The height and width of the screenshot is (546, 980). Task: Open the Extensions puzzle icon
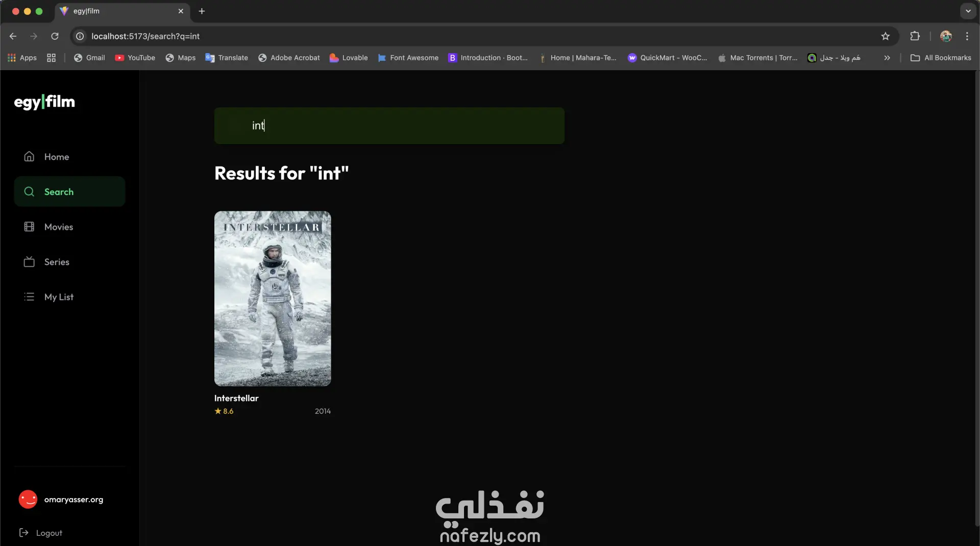click(915, 36)
